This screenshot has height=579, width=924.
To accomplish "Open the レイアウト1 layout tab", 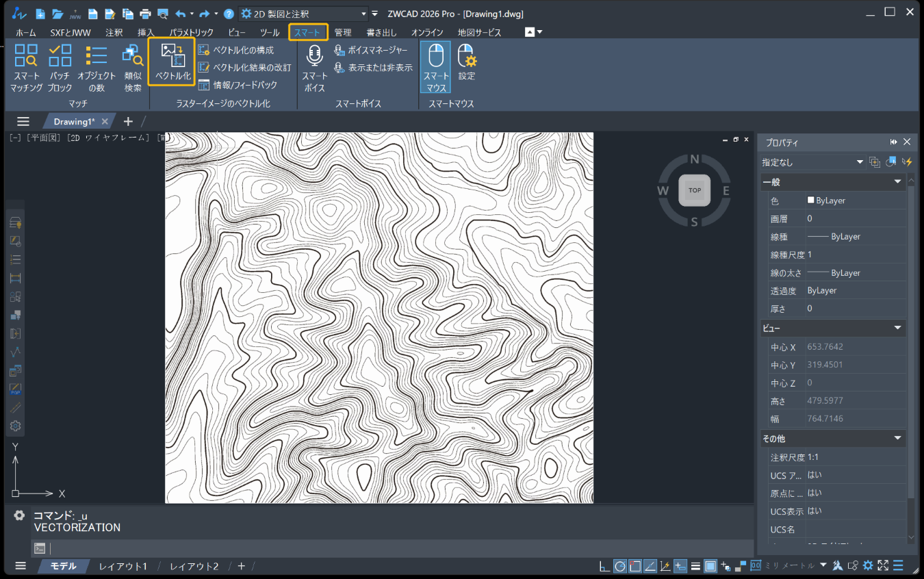I will (x=123, y=566).
